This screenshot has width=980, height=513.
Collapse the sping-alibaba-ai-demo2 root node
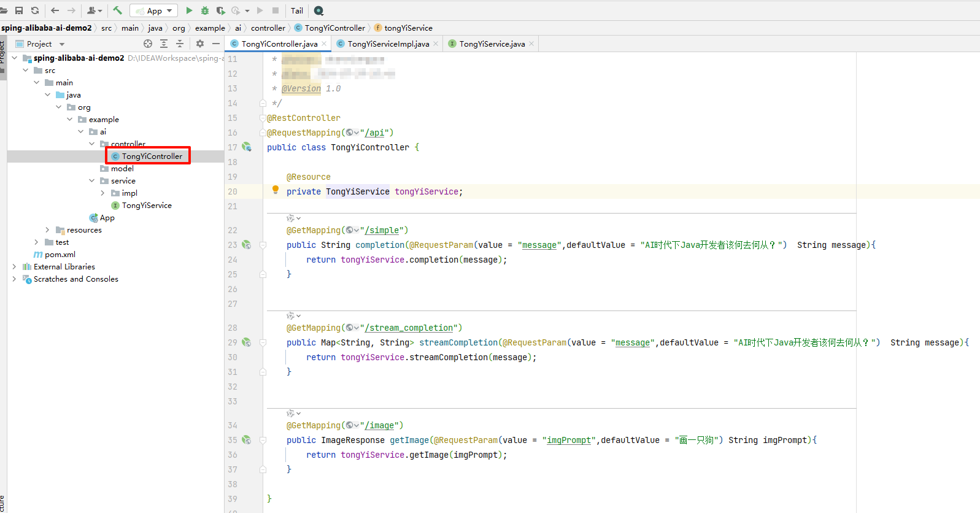(x=15, y=58)
